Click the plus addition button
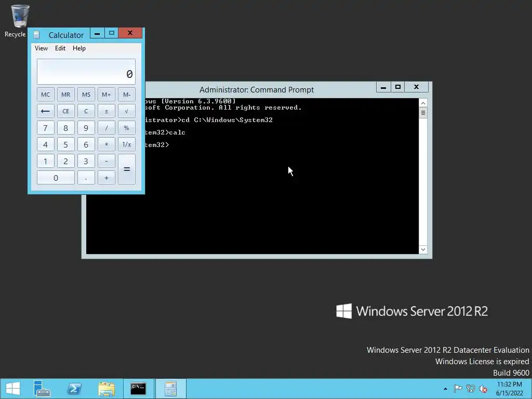Viewport: 532px width, 399px height. (106, 178)
